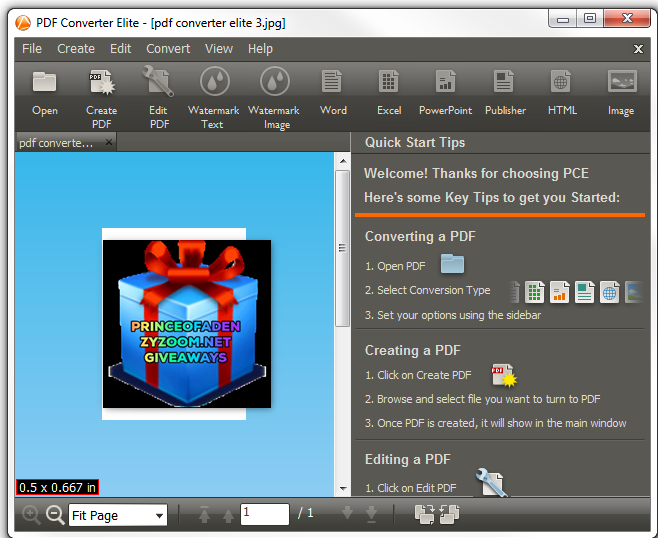Click the scrollbar down arrow
Viewport: 658px width, 538px height.
[343, 488]
